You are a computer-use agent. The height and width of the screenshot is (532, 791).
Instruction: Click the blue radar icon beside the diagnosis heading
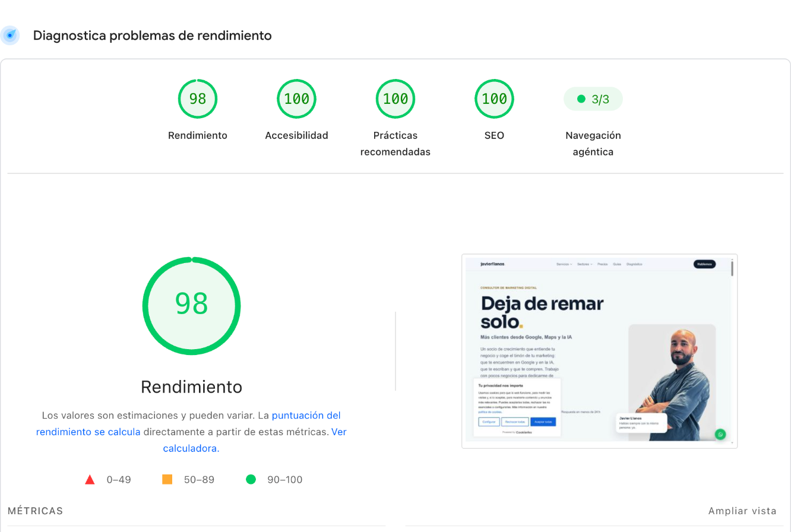click(10, 36)
